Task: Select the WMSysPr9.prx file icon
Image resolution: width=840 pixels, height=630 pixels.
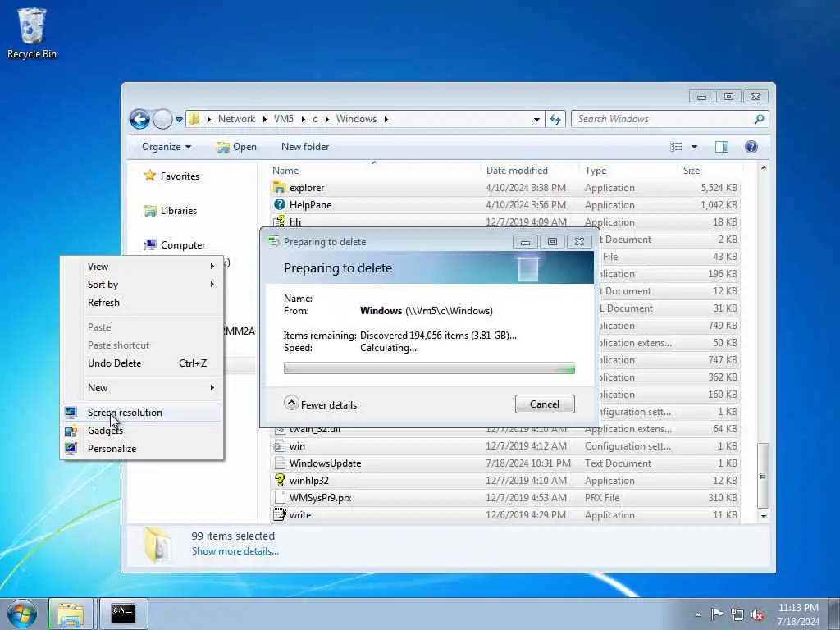Action: pyautogui.click(x=279, y=497)
